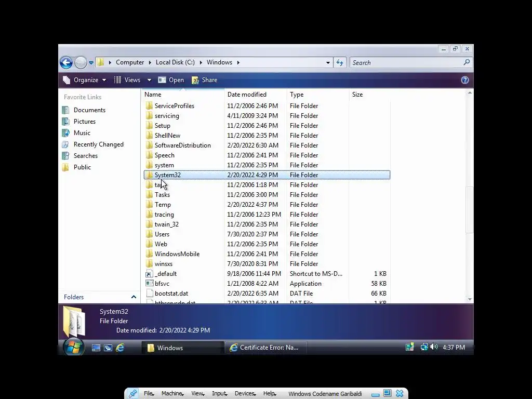The height and width of the screenshot is (399, 532).
Task: Open the Help question mark icon
Action: click(x=465, y=80)
